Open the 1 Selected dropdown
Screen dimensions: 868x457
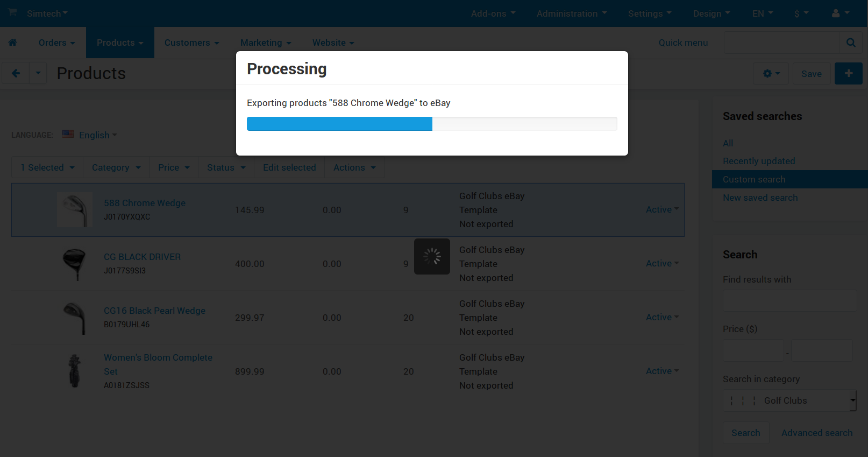(x=47, y=167)
